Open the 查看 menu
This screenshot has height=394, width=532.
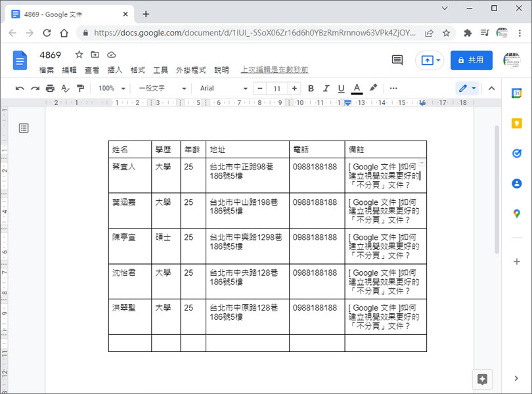(x=92, y=70)
